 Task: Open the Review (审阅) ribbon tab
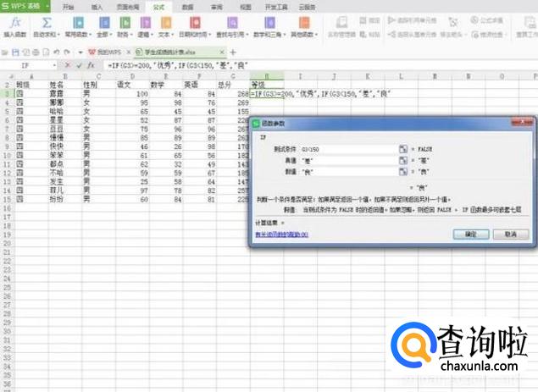(217, 7)
